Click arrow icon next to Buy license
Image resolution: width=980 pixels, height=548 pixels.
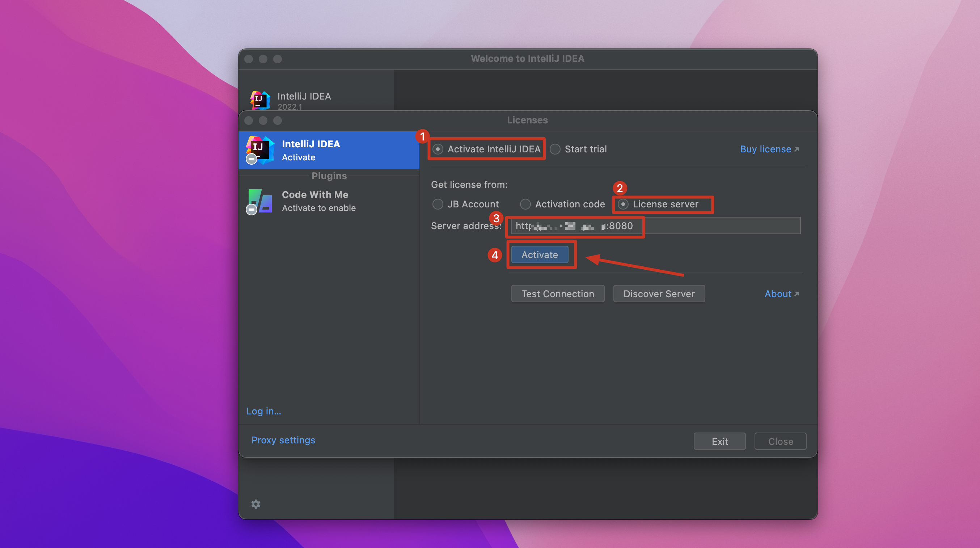tap(797, 149)
